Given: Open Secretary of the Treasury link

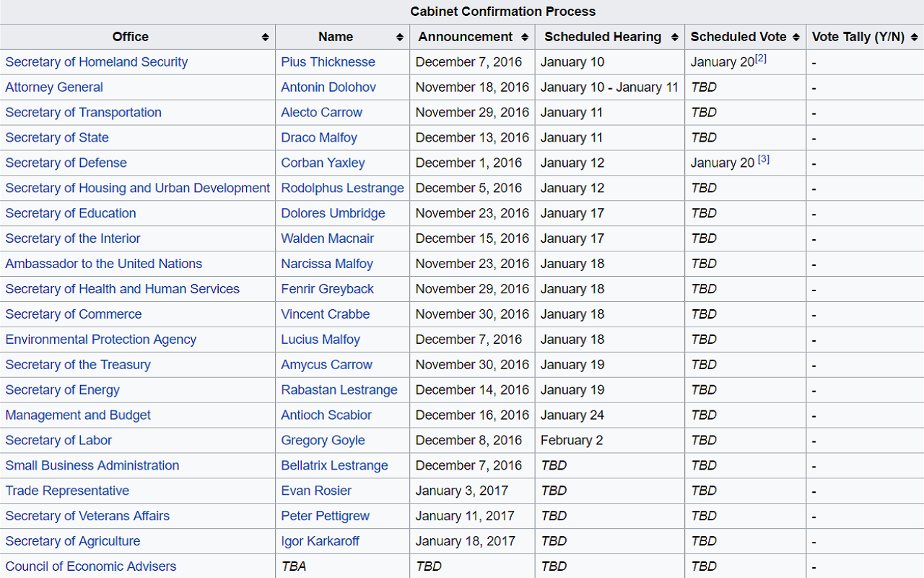Looking at the screenshot, I should [78, 365].
